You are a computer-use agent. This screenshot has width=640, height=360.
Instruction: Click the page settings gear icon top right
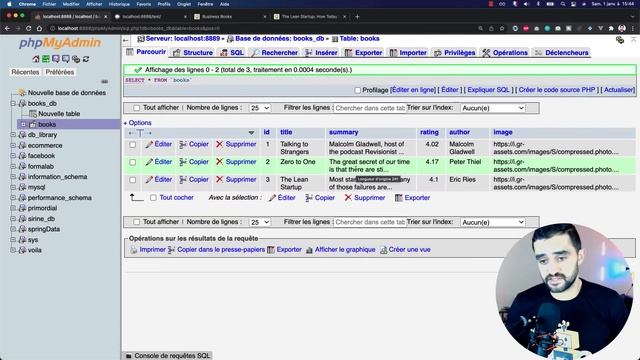620,40
